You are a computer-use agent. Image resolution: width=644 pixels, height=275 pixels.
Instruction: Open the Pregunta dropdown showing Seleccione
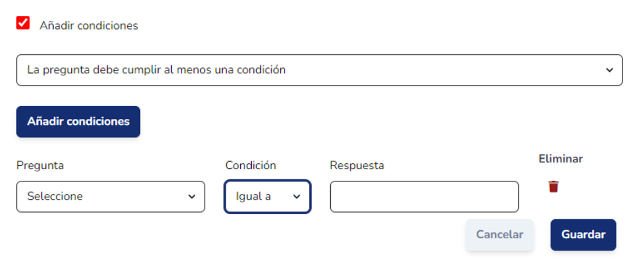click(110, 197)
